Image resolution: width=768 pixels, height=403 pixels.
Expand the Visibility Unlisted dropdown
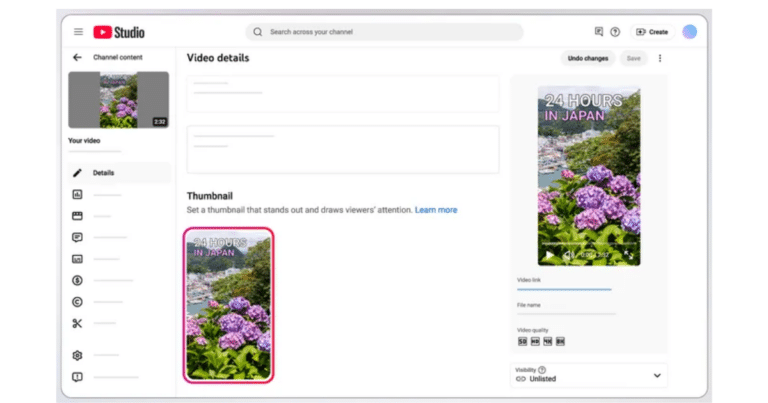[589, 376]
